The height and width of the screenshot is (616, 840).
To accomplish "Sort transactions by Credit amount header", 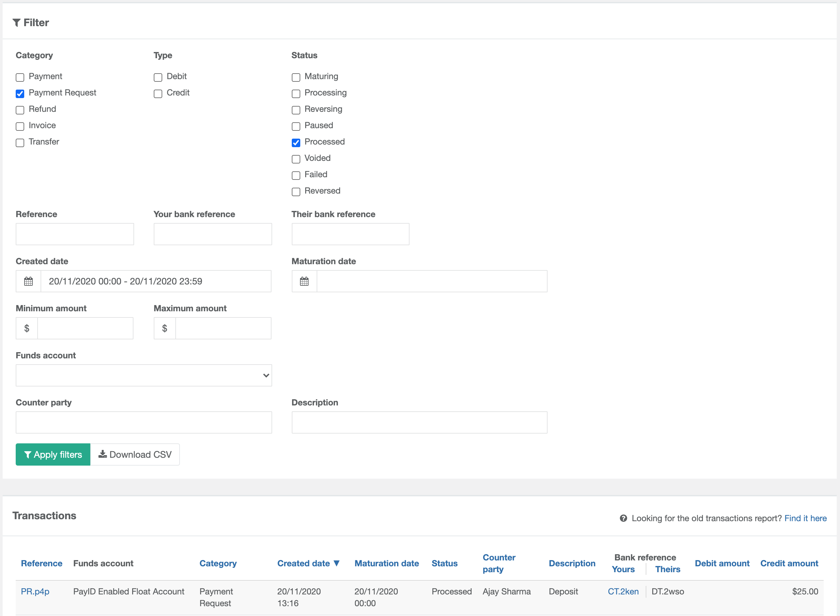I will pos(789,563).
